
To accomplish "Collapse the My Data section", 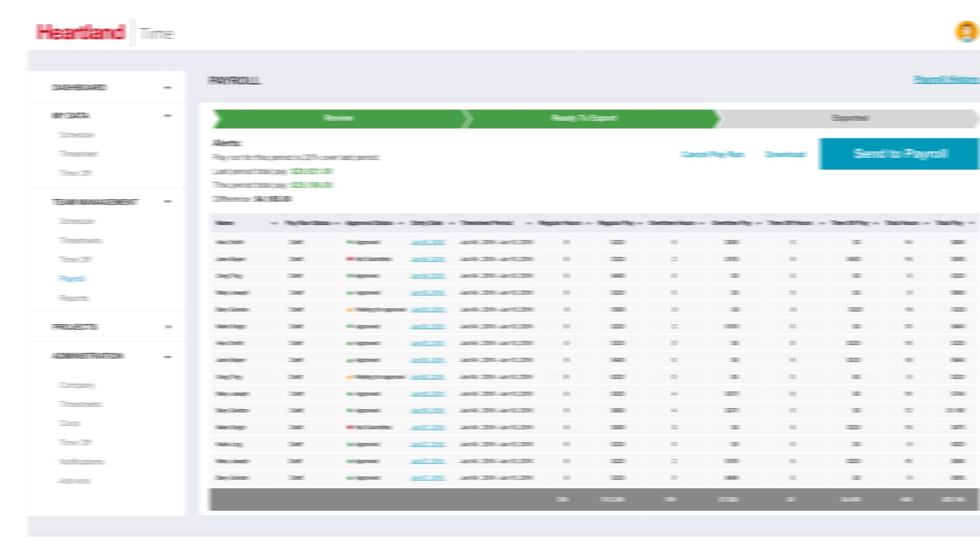I will click(x=167, y=116).
